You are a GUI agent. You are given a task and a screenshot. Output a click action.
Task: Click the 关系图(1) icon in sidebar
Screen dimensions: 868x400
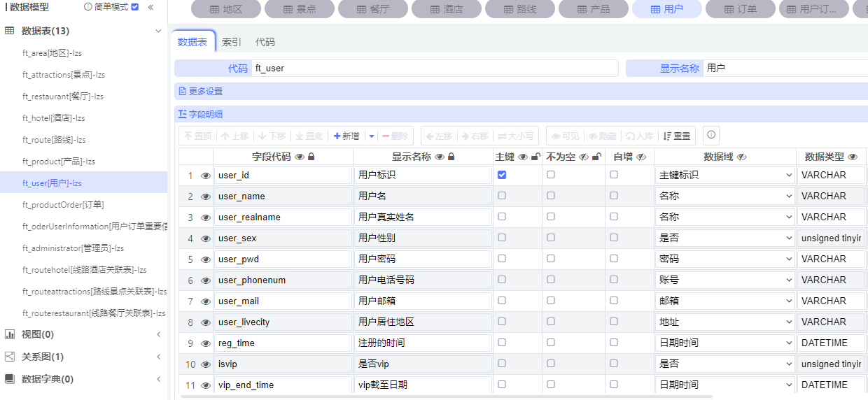click(x=10, y=357)
